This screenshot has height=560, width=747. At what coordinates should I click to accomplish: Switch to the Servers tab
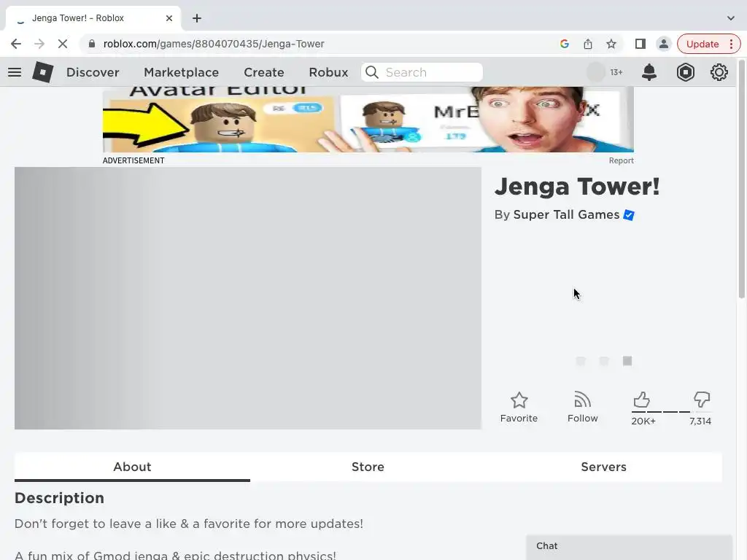(603, 467)
